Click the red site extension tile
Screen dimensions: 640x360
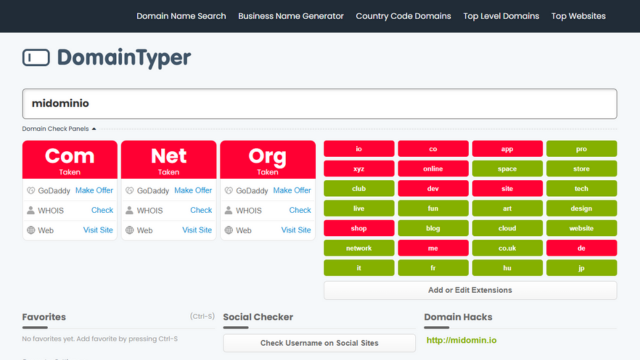pyautogui.click(x=507, y=189)
